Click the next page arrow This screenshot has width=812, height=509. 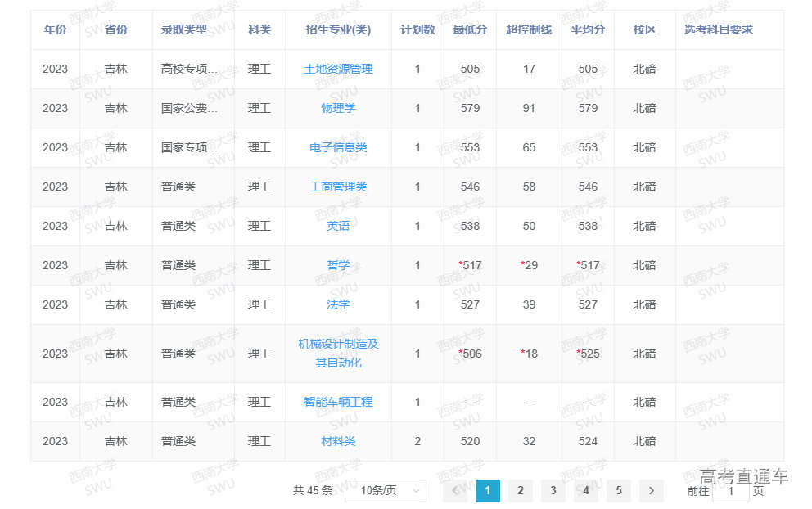(651, 490)
